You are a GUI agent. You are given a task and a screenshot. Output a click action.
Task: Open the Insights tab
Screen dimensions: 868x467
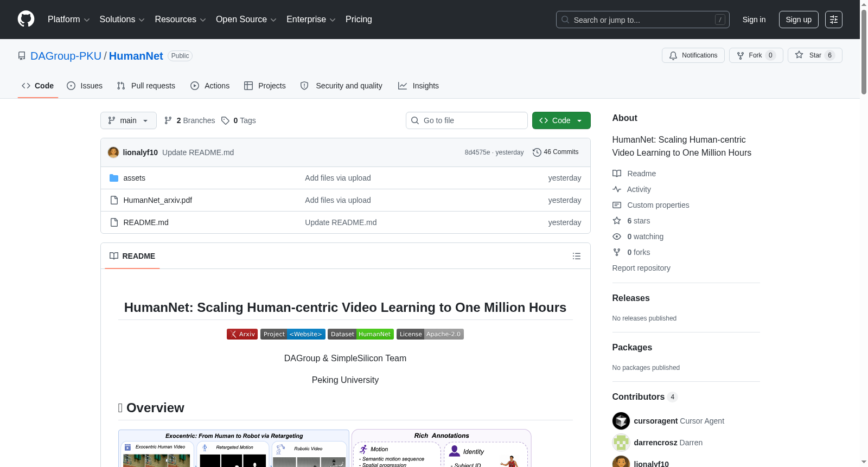[x=418, y=86]
